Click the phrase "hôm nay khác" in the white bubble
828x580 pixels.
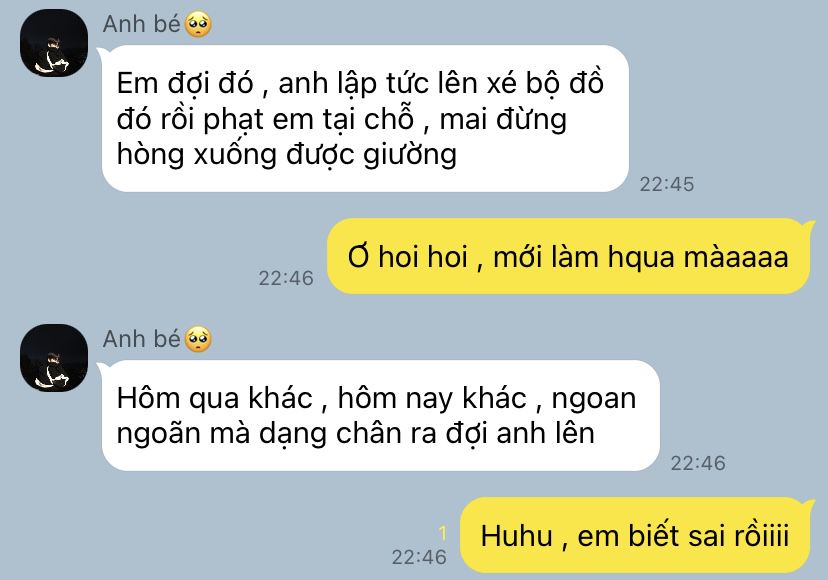tap(432, 398)
